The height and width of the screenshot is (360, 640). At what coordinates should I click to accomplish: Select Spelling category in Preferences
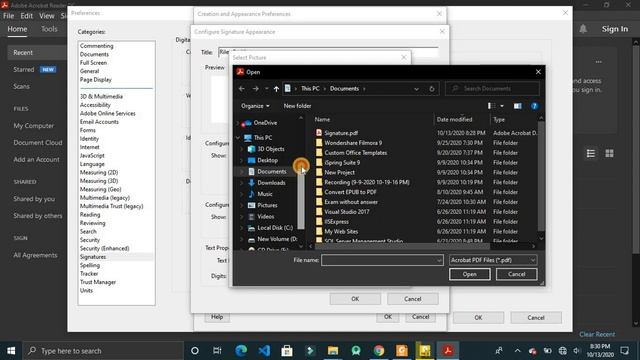pyautogui.click(x=90, y=265)
